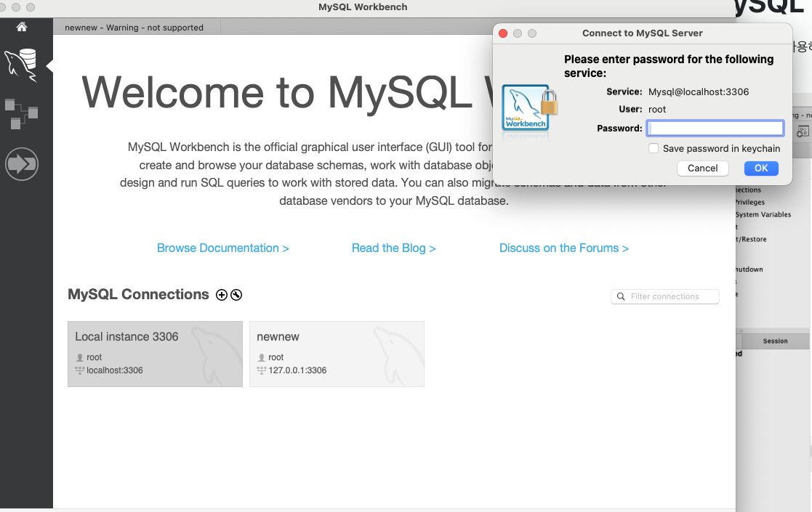This screenshot has height=512, width=812.
Task: Click the MySQL Connections heading
Action: 138,294
